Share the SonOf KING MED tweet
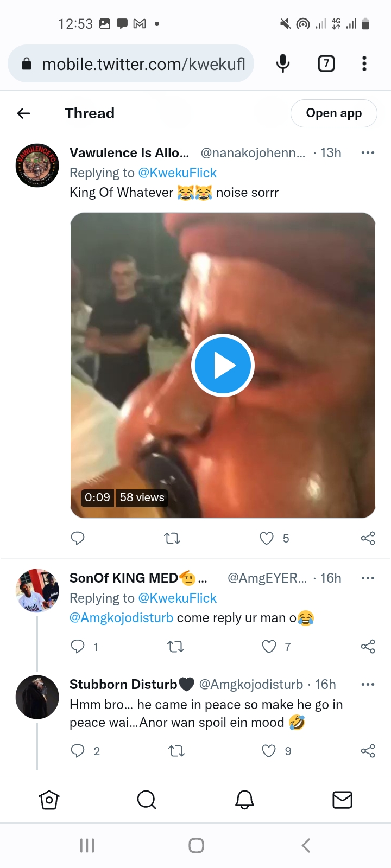Viewport: 391px width, 868px height. [x=368, y=647]
